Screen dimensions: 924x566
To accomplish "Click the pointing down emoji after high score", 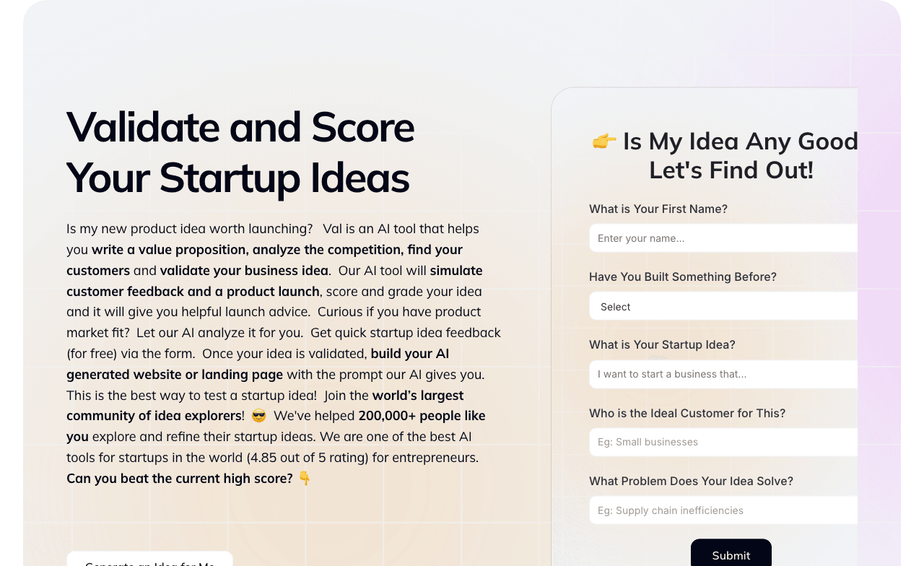I will click(x=305, y=478).
